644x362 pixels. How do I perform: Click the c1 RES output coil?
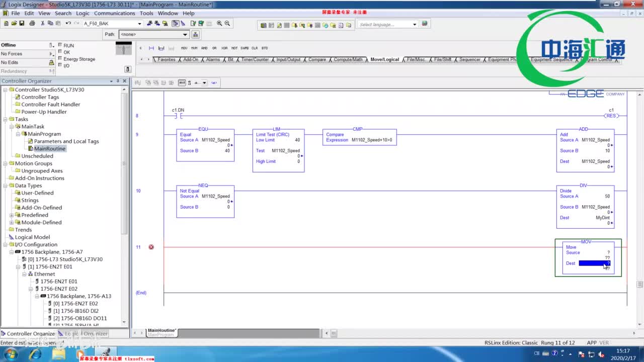[611, 116]
